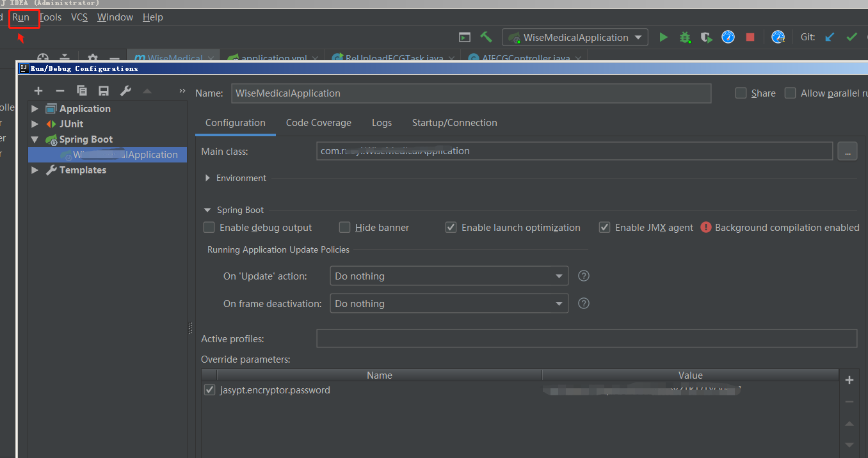Viewport: 868px width, 458px height.
Task: Switch to Startup/Connection tab
Action: click(454, 123)
